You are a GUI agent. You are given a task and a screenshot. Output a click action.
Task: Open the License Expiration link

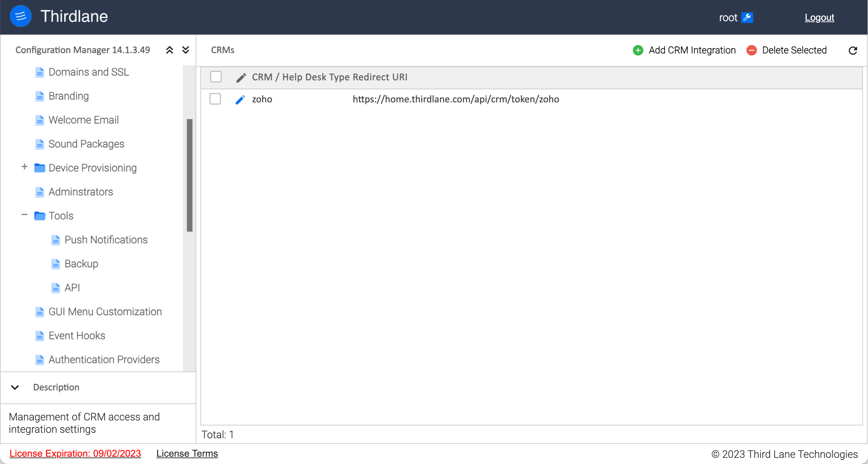(x=75, y=453)
